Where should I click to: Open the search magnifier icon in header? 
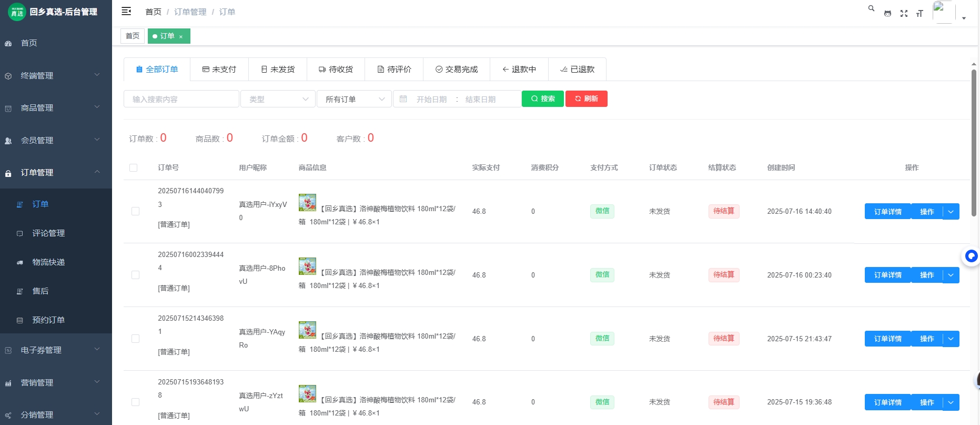871,8
